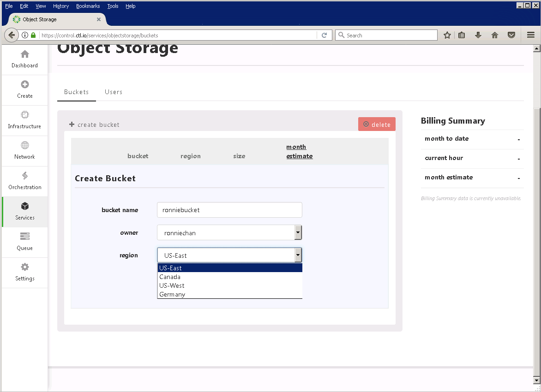541x392 pixels.
Task: Select US-West region option
Action: click(x=230, y=285)
